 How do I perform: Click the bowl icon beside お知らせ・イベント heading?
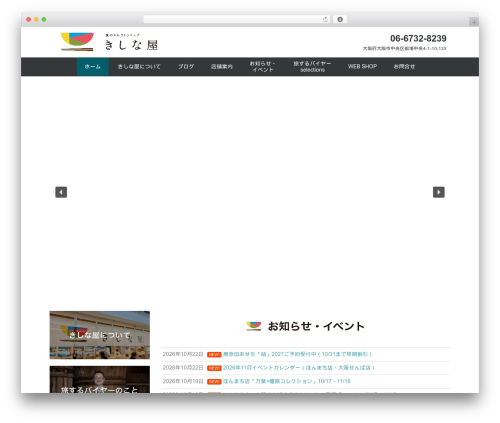coord(254,326)
